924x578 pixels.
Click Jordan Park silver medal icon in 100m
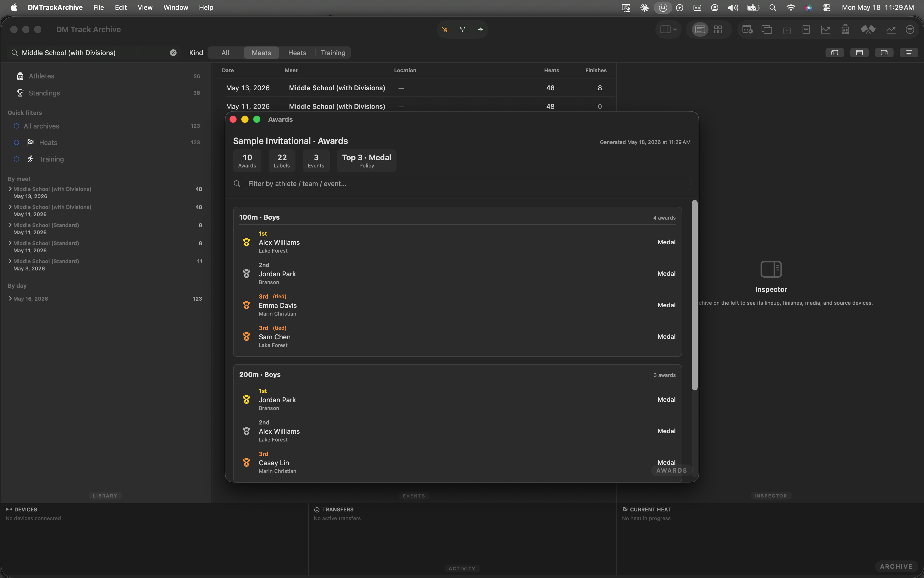click(246, 274)
